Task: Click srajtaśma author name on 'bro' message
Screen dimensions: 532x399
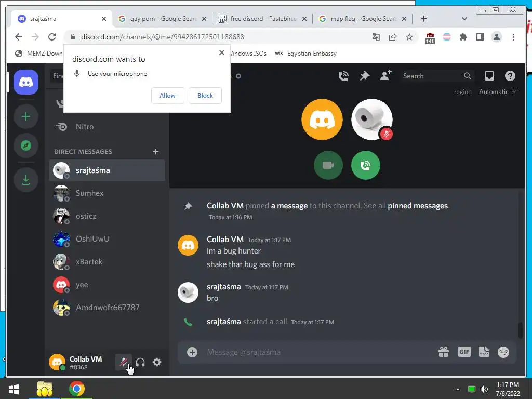Action: click(223, 287)
